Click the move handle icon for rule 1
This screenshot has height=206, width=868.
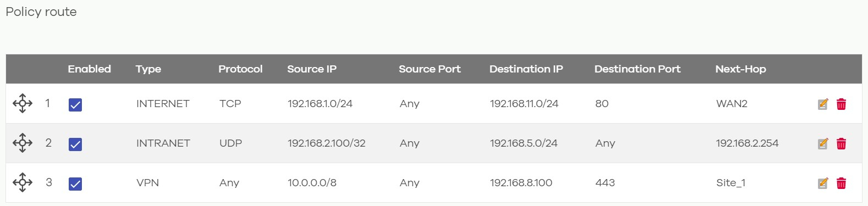23,103
